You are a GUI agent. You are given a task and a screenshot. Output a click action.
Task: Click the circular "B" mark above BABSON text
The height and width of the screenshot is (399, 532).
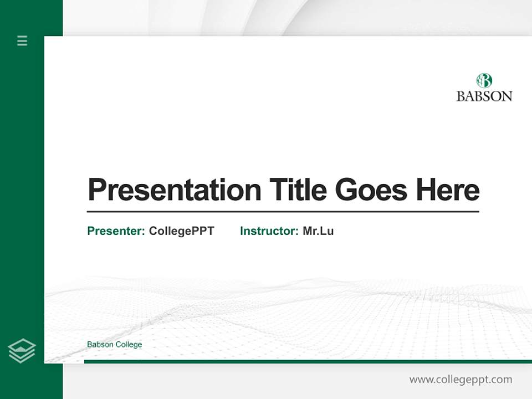point(484,79)
